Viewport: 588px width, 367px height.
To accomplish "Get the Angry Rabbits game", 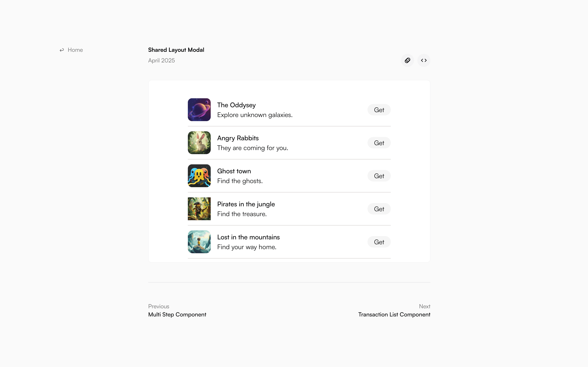I will coord(379,143).
